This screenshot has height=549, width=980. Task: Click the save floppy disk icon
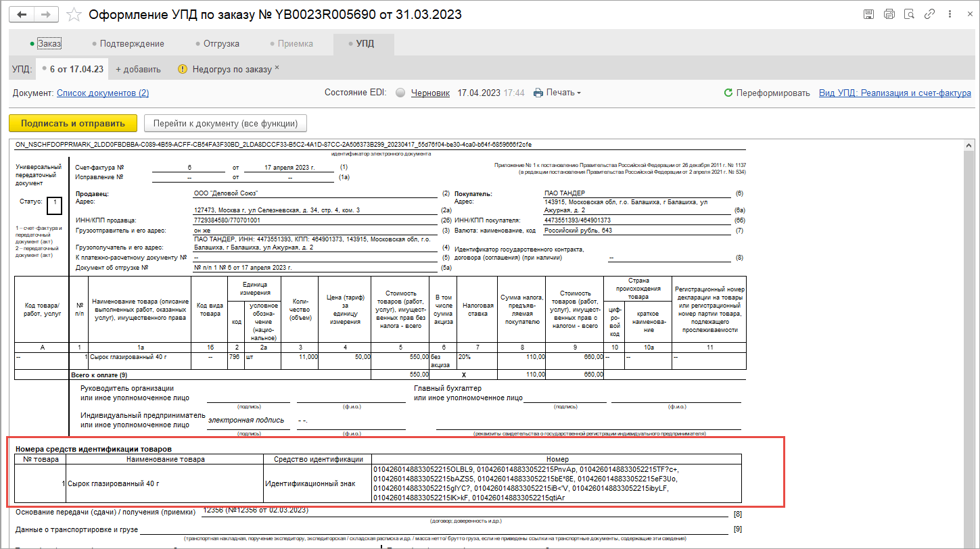tap(870, 14)
